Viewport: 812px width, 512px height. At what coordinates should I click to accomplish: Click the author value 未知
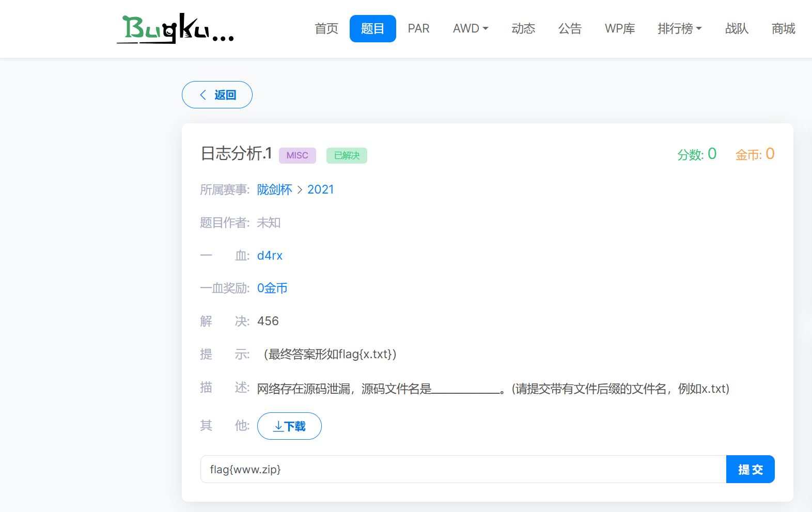pos(269,222)
